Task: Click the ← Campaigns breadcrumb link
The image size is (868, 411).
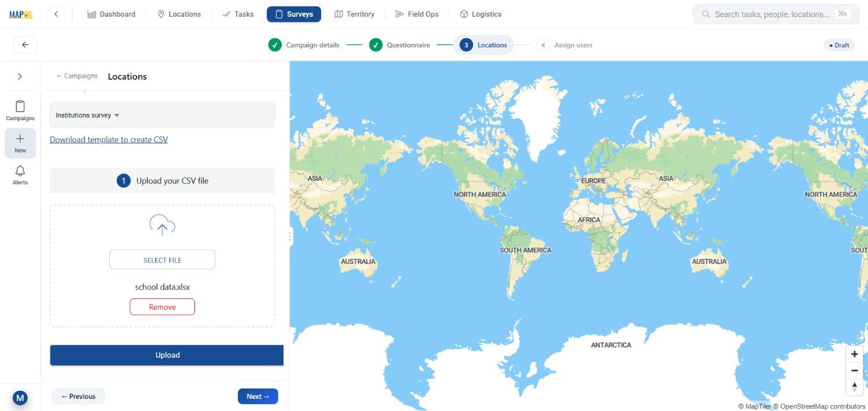Action: [x=77, y=76]
